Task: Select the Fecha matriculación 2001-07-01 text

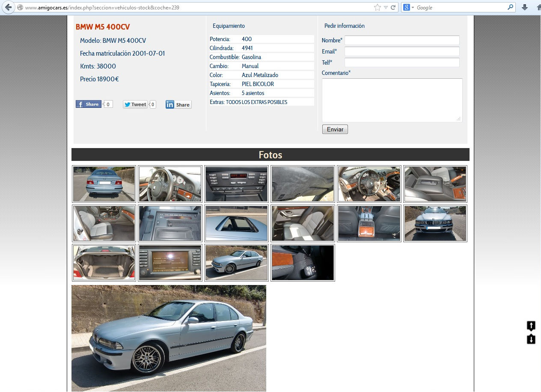Action: tap(122, 53)
